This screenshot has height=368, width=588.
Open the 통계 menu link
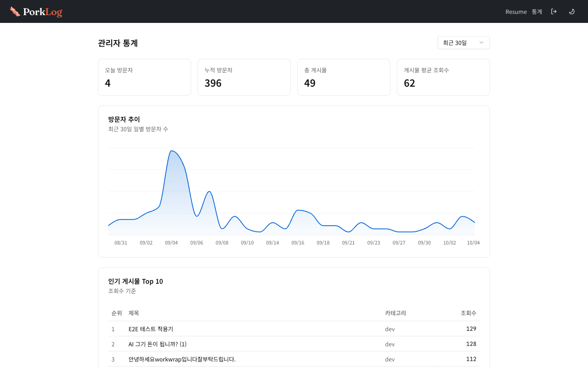pyautogui.click(x=537, y=12)
